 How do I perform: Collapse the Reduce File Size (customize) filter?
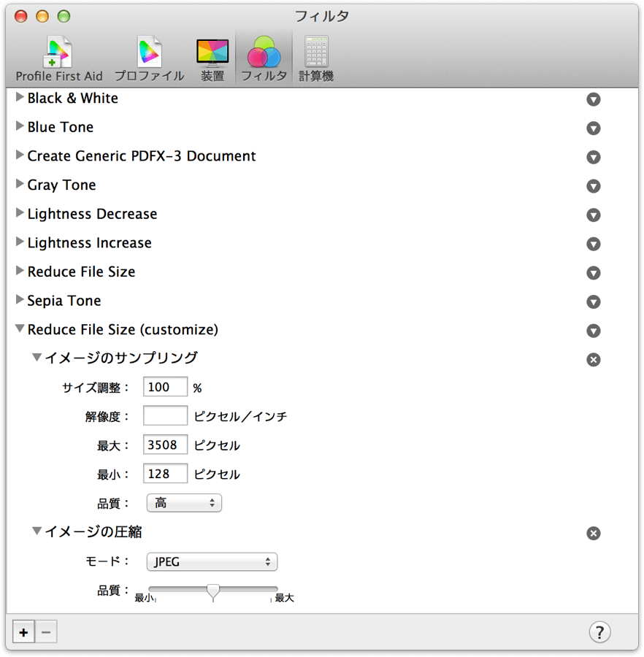click(x=20, y=328)
